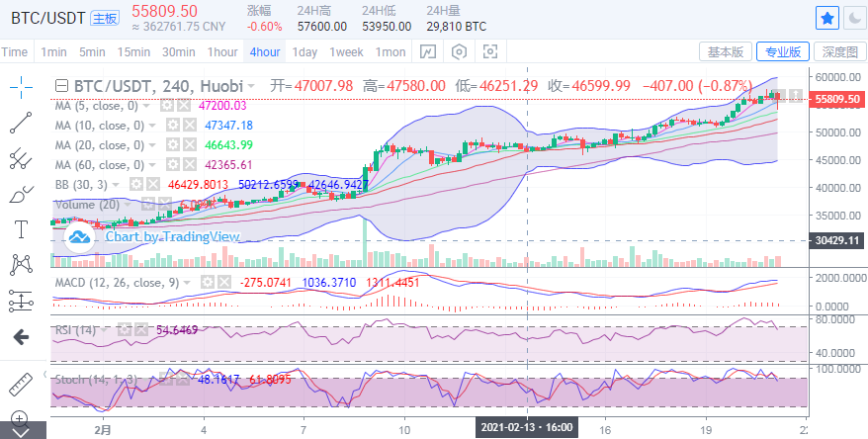Select the pitchfork drawing tool
Screen dimensions: 868x439
coord(21,159)
